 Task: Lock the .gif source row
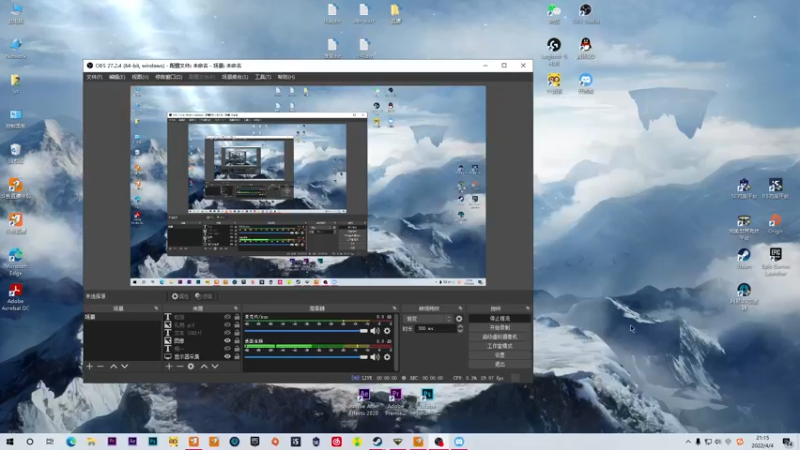[237, 324]
